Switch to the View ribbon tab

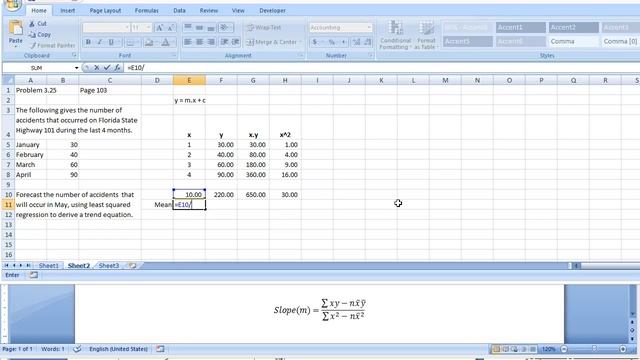coord(238,11)
